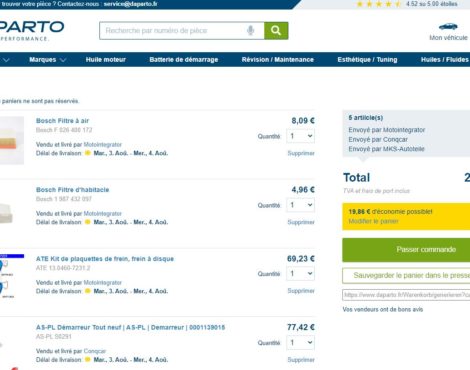Image resolution: width=470 pixels, height=370 pixels.
Task: Open quantity dropdown for AS-PL Démarreur
Action: (x=301, y=343)
